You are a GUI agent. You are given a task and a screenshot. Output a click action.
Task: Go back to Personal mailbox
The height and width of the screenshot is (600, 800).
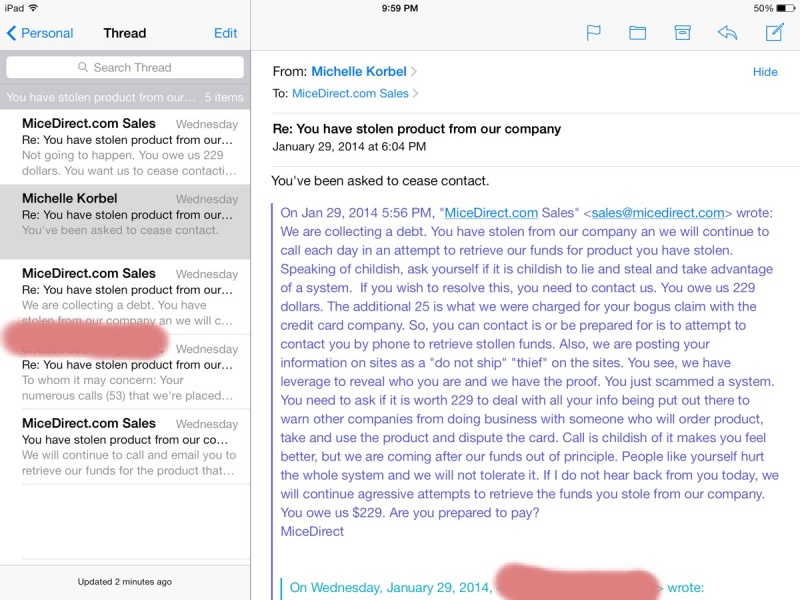(x=40, y=33)
